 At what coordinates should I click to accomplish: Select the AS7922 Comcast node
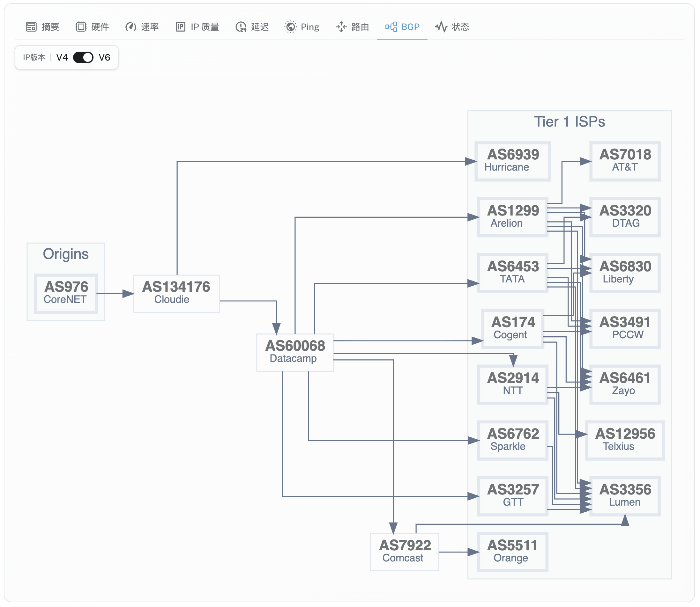(405, 552)
